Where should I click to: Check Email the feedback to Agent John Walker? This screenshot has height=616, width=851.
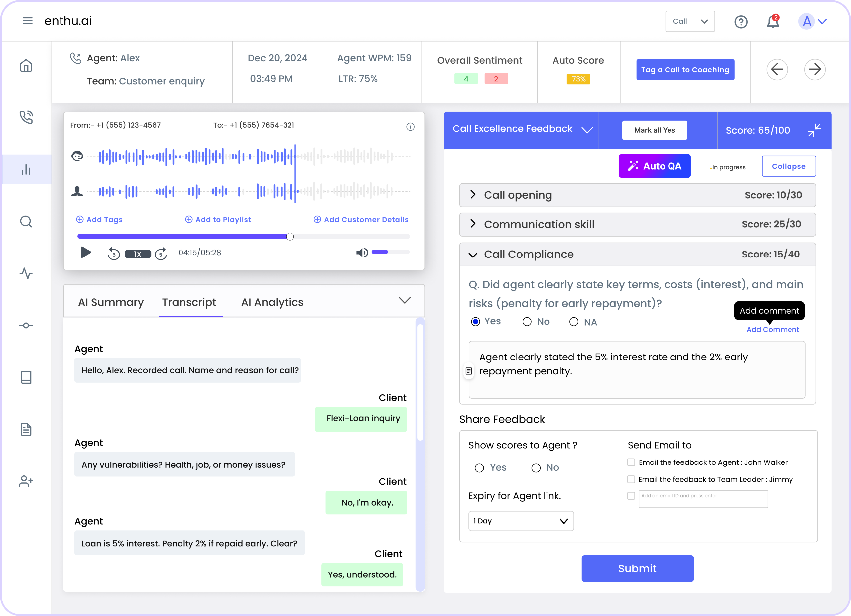pyautogui.click(x=631, y=462)
